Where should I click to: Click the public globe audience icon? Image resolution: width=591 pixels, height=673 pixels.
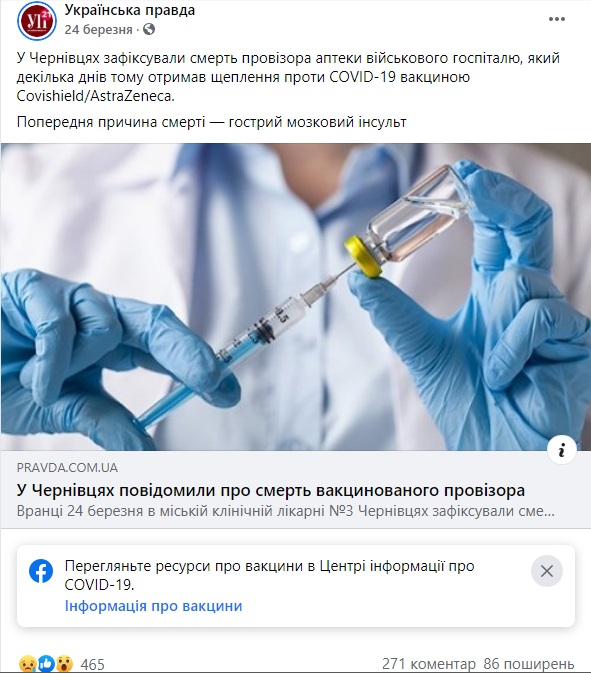(149, 29)
